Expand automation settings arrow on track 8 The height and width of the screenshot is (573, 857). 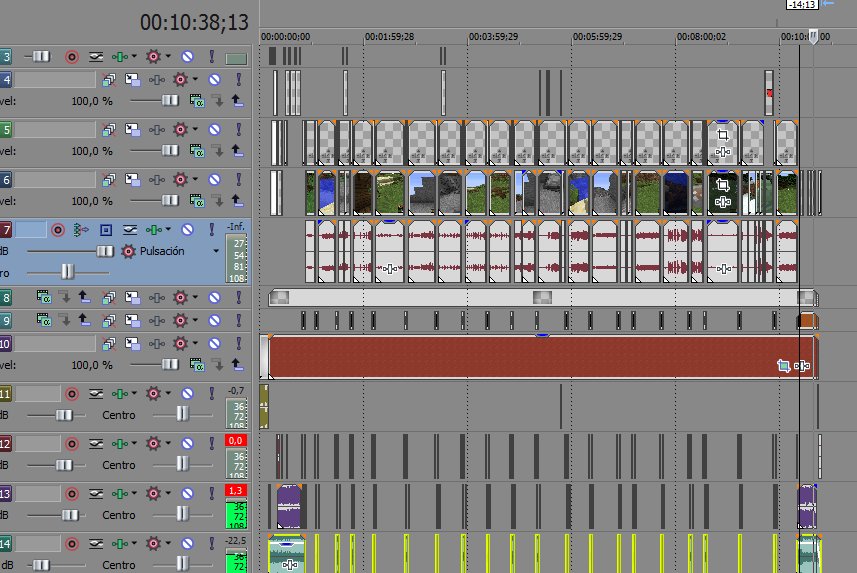(x=195, y=297)
